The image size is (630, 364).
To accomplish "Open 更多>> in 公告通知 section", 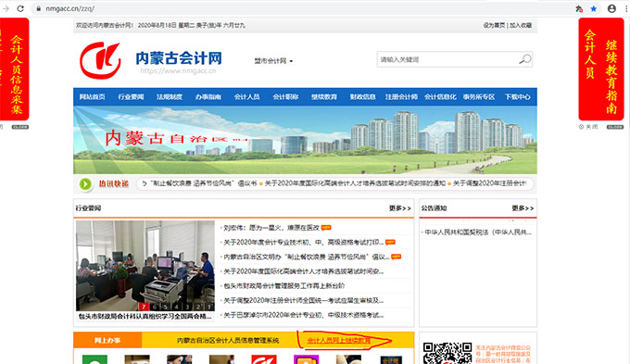I will (523, 208).
